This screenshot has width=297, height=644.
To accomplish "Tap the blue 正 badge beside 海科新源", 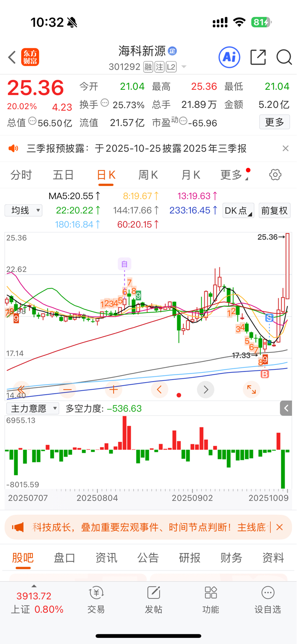I will coord(173,51).
